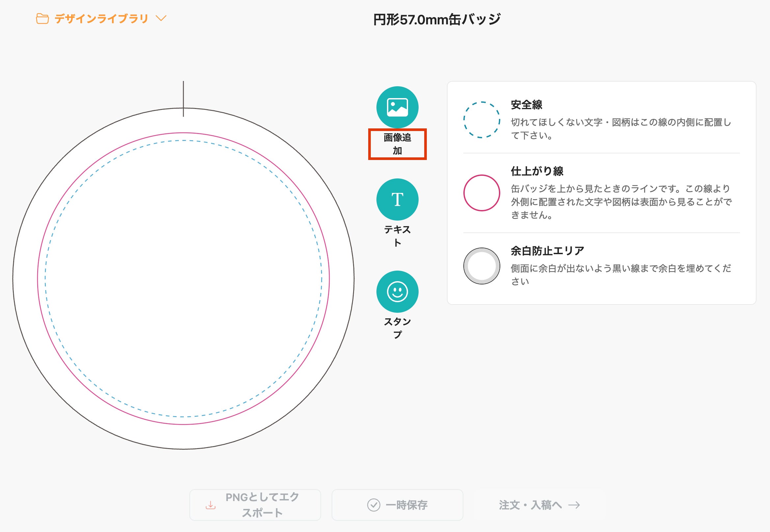Click the center of the badge design canvas
This screenshot has width=770, height=532.
click(183, 278)
